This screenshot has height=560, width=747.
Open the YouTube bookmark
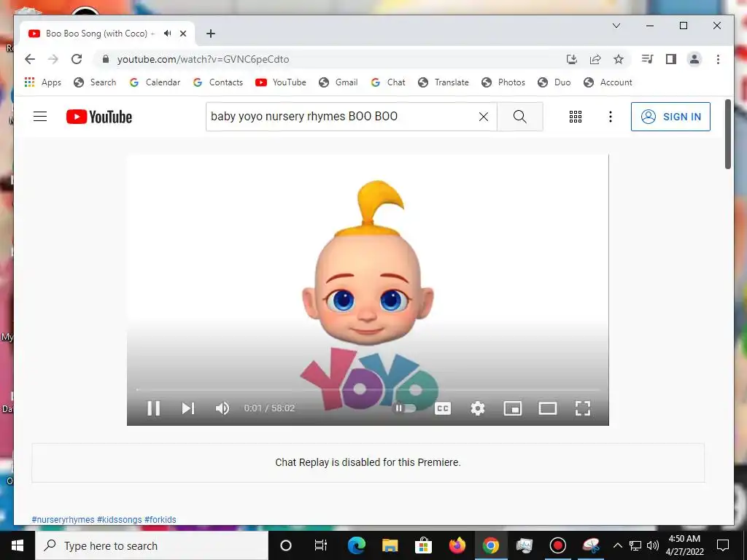tap(281, 82)
